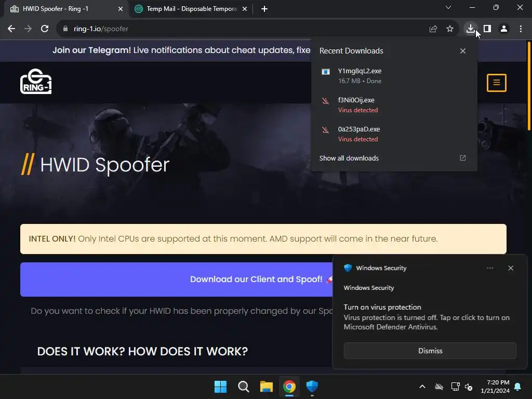Open the Windows Start menu
532x399 pixels.
pos(220,387)
